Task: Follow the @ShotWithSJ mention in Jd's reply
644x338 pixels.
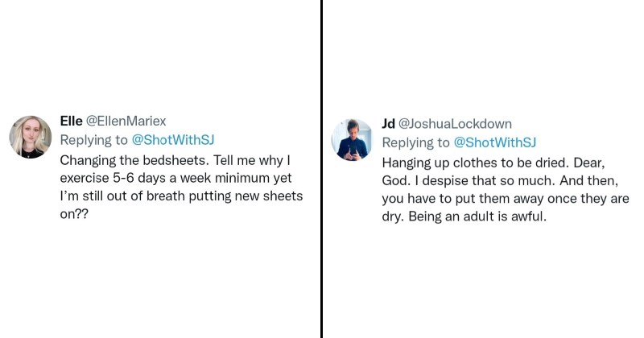Action: click(x=495, y=142)
